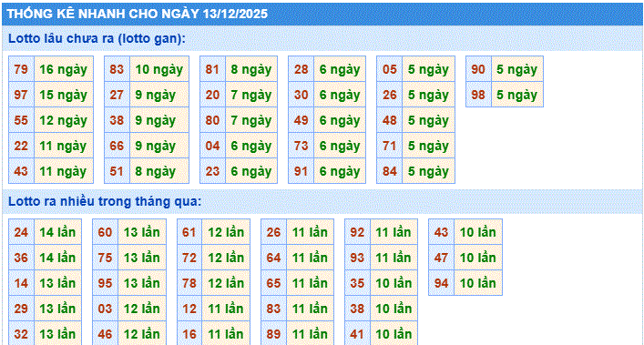Click lotto number 55
The width and height of the screenshot is (644, 345).
point(21,120)
